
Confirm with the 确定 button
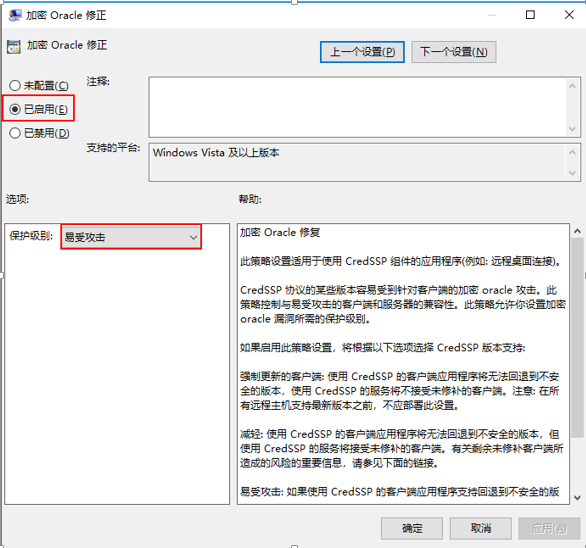pos(412,528)
